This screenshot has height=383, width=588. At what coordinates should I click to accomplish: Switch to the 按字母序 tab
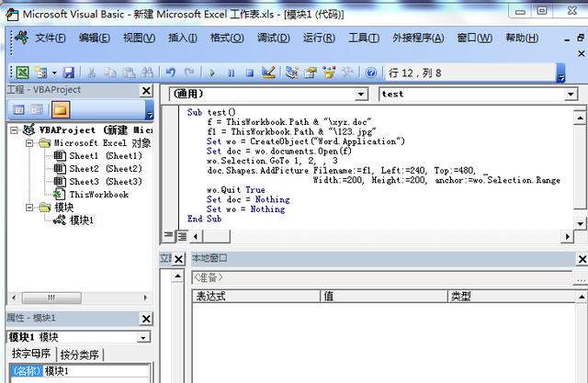pyautogui.click(x=30, y=354)
